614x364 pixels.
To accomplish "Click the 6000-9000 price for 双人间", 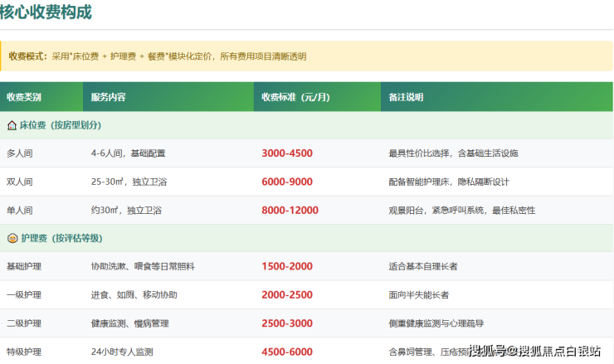I will pos(286,182).
